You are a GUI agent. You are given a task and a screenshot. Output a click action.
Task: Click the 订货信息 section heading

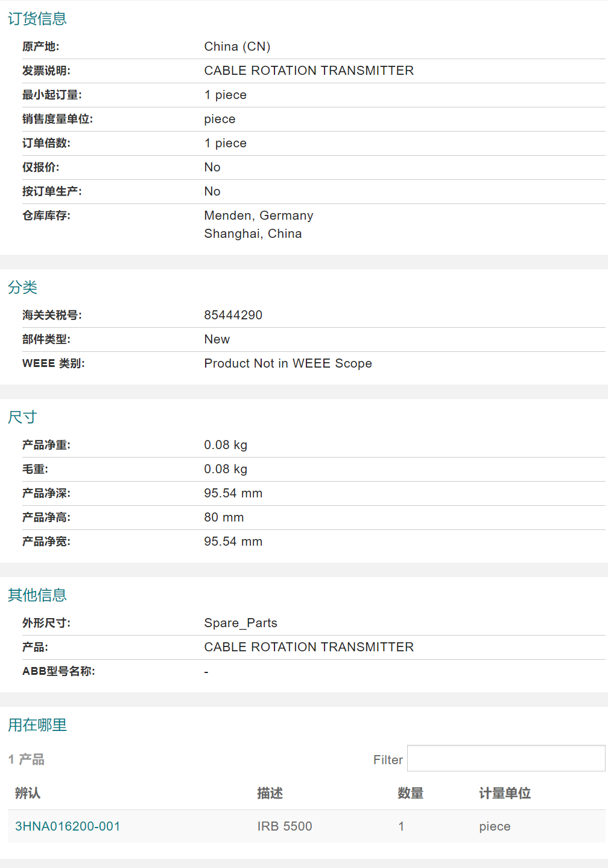pyautogui.click(x=37, y=19)
